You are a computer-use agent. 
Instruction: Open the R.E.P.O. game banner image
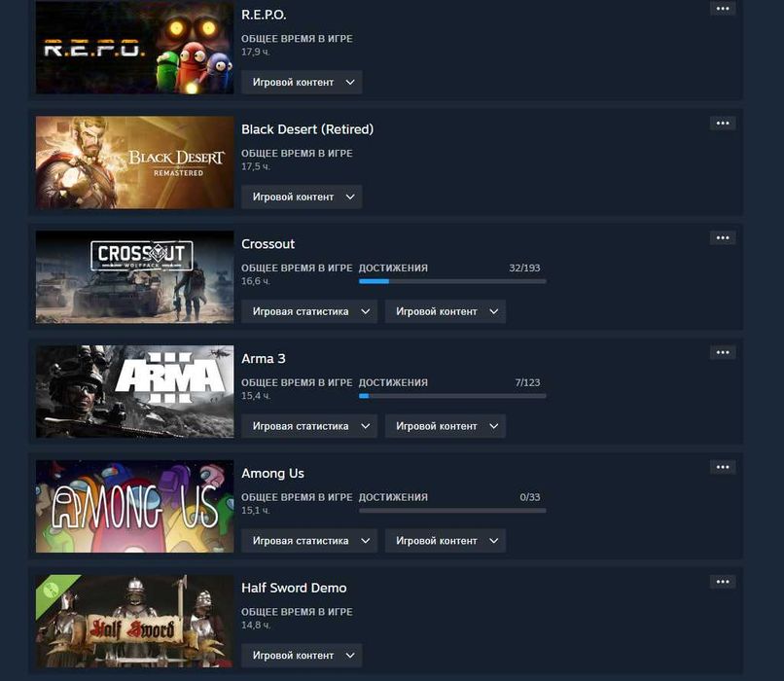(x=134, y=47)
